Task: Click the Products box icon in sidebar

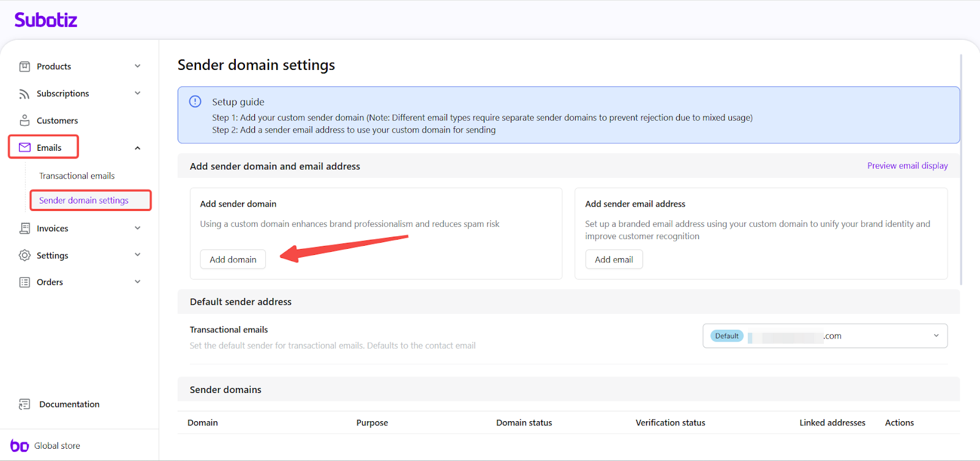Action: [x=24, y=66]
